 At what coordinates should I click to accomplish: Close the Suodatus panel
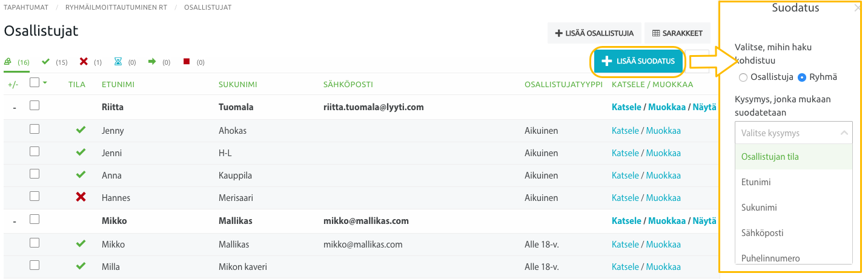point(856,8)
